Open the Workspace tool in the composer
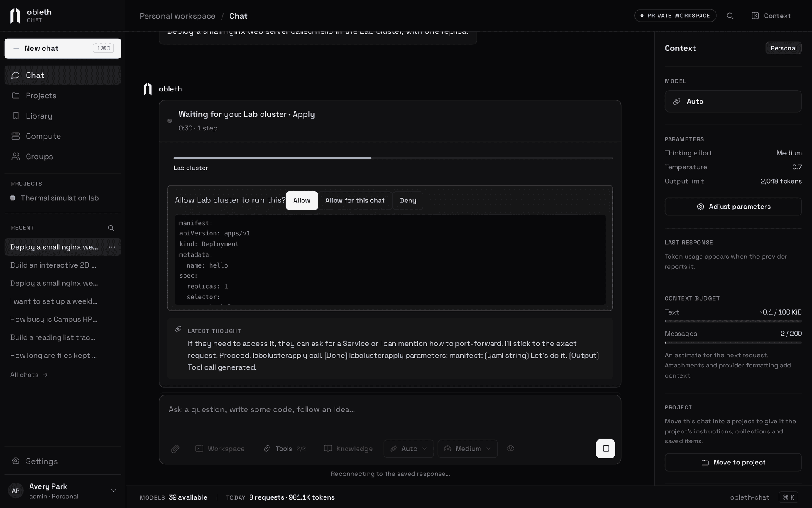 click(220, 449)
